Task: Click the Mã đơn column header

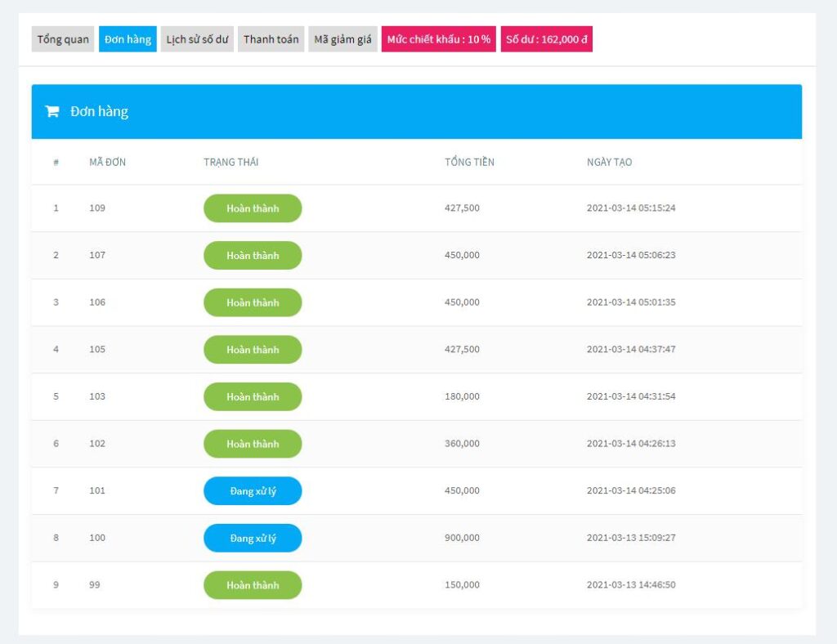Action: [107, 162]
